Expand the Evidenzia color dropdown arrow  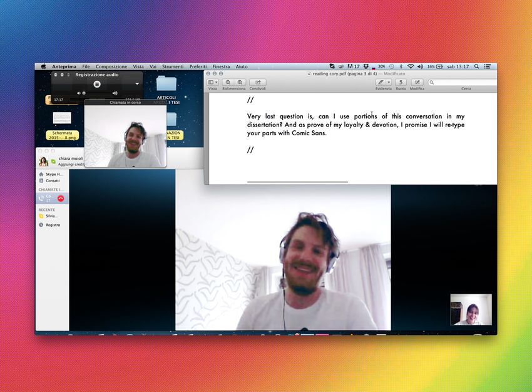(x=389, y=82)
